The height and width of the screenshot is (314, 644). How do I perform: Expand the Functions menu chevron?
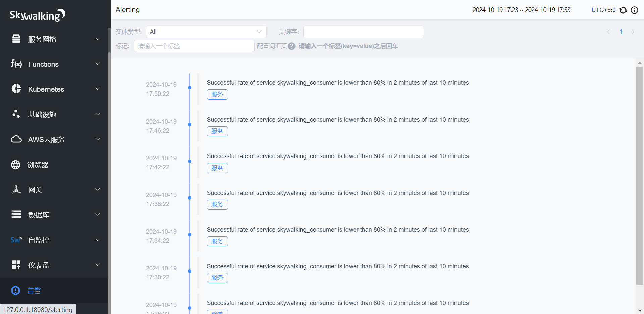[x=98, y=64]
